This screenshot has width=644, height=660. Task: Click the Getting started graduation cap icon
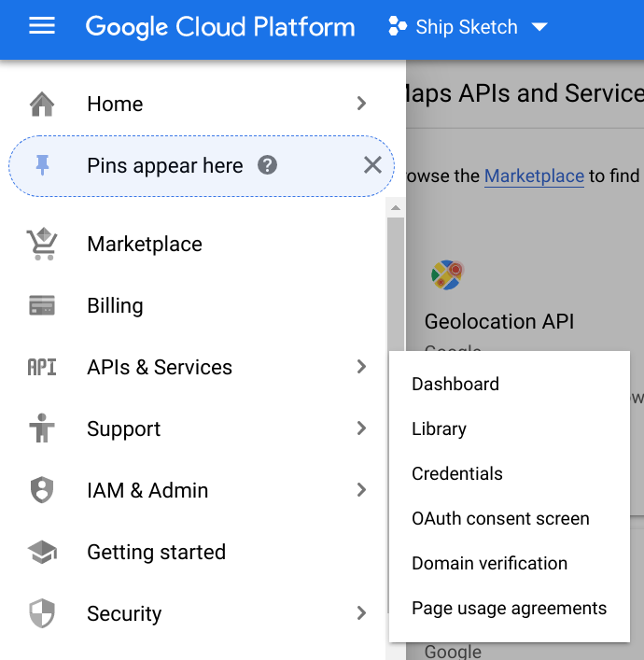pyautogui.click(x=42, y=552)
